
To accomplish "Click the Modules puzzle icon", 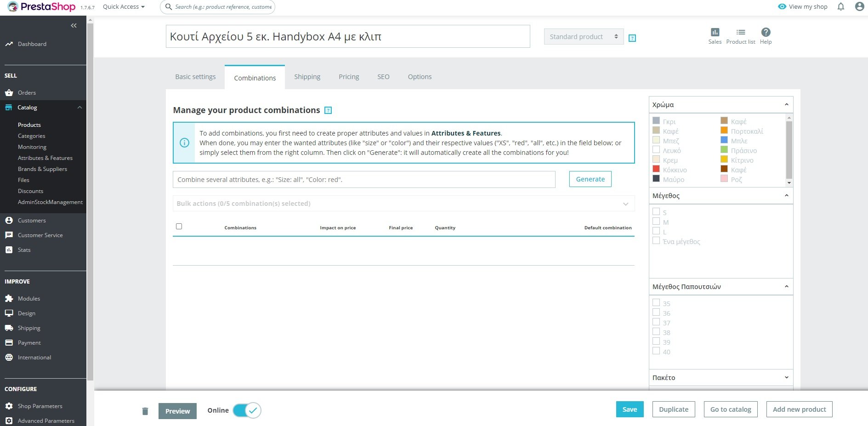I will click(x=9, y=299).
